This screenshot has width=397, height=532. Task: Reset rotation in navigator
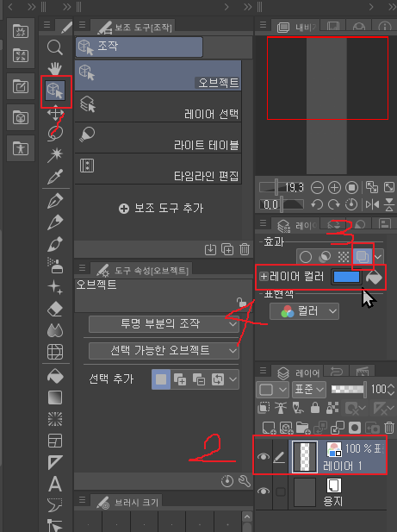(x=351, y=204)
